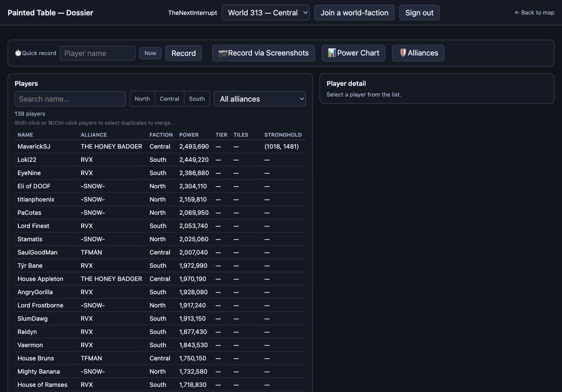Viewport: 562px width, 392px height.
Task: Sign out of the account
Action: click(419, 13)
